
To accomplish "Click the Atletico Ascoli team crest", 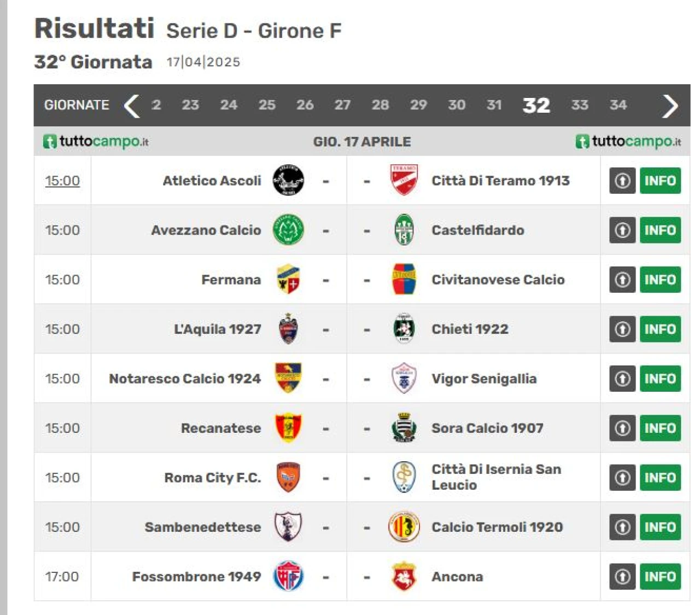I will (288, 181).
